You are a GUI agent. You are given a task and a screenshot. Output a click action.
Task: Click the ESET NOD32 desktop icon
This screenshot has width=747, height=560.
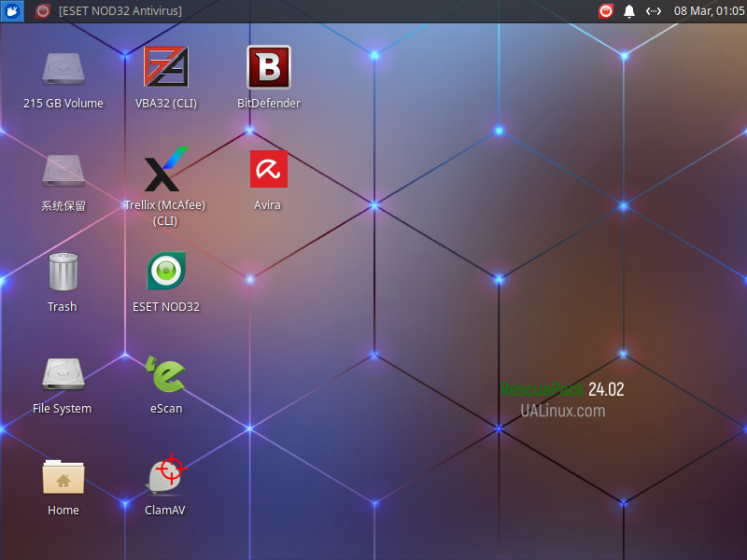pyautogui.click(x=165, y=272)
